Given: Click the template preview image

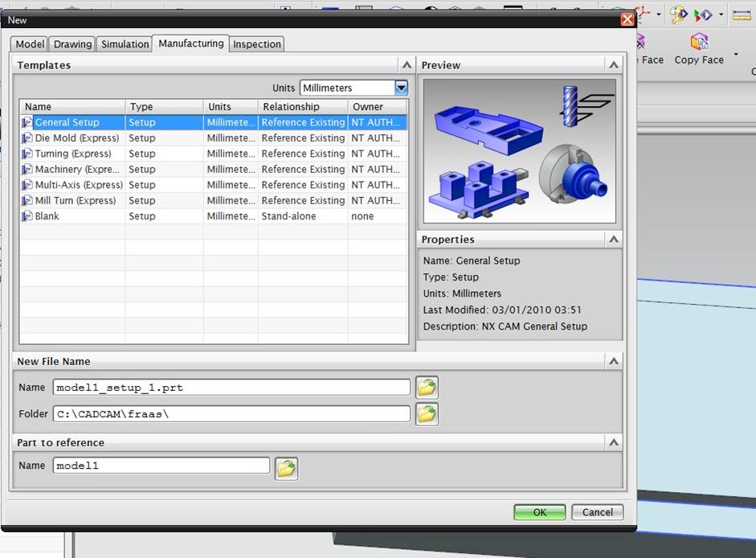Looking at the screenshot, I should (x=519, y=151).
